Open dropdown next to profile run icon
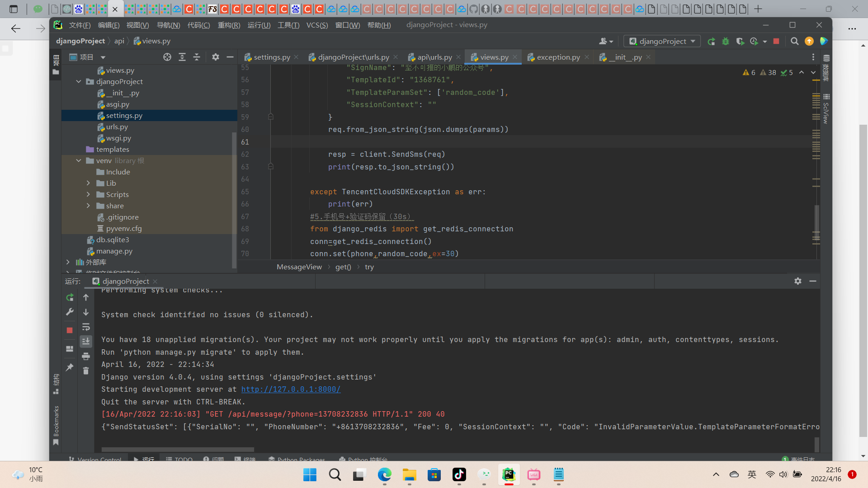The image size is (868, 488). coord(765,42)
